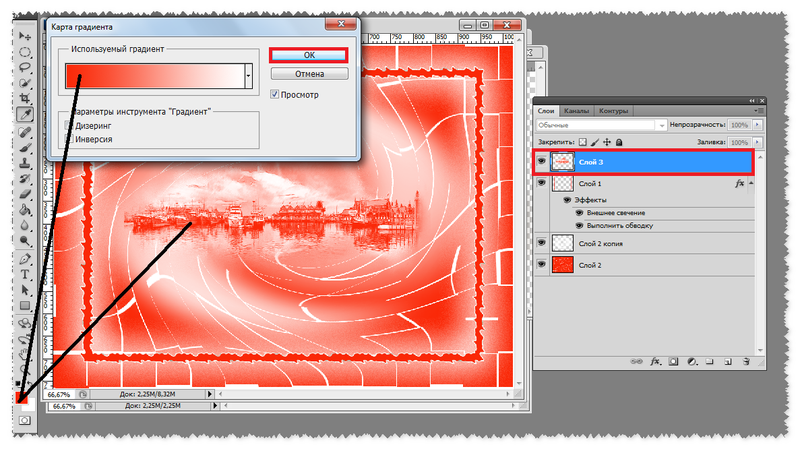
Task: Hide layer Слой 3 via eye icon
Action: (541, 162)
